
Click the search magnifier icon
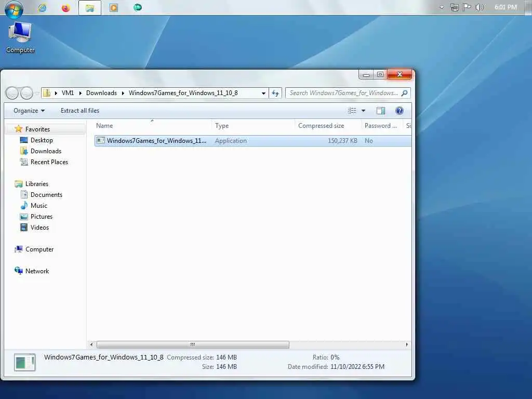404,93
